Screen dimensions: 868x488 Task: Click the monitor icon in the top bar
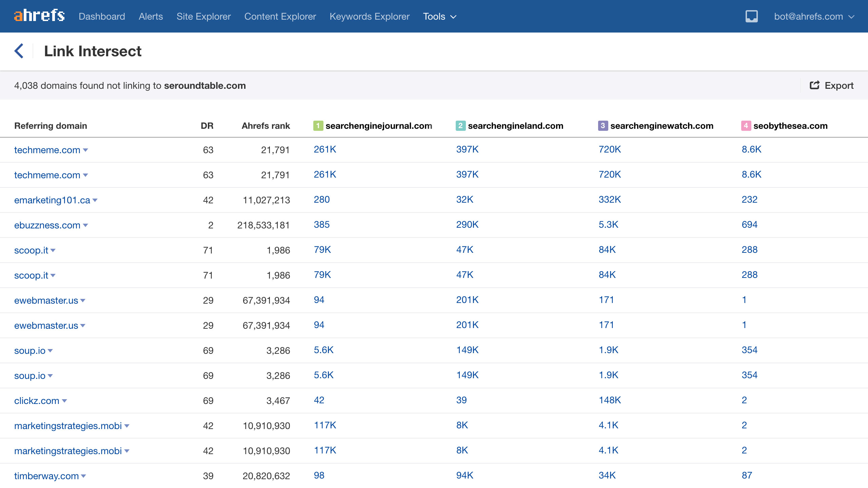pyautogui.click(x=751, y=16)
